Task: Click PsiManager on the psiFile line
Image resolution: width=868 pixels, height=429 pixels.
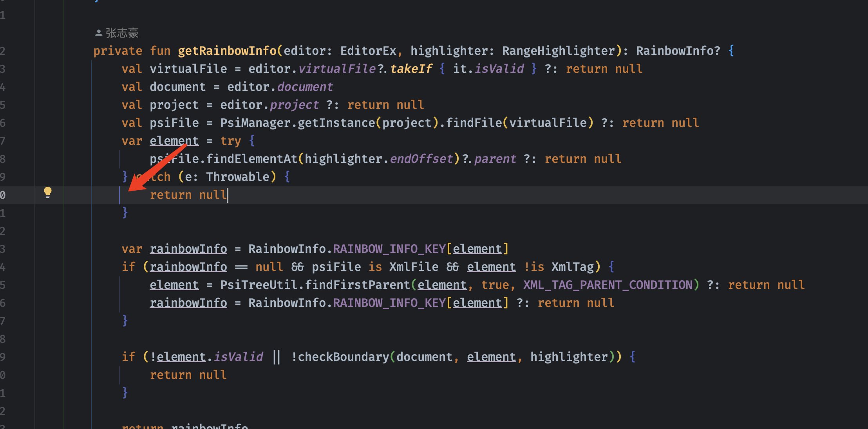Action: coord(255,123)
